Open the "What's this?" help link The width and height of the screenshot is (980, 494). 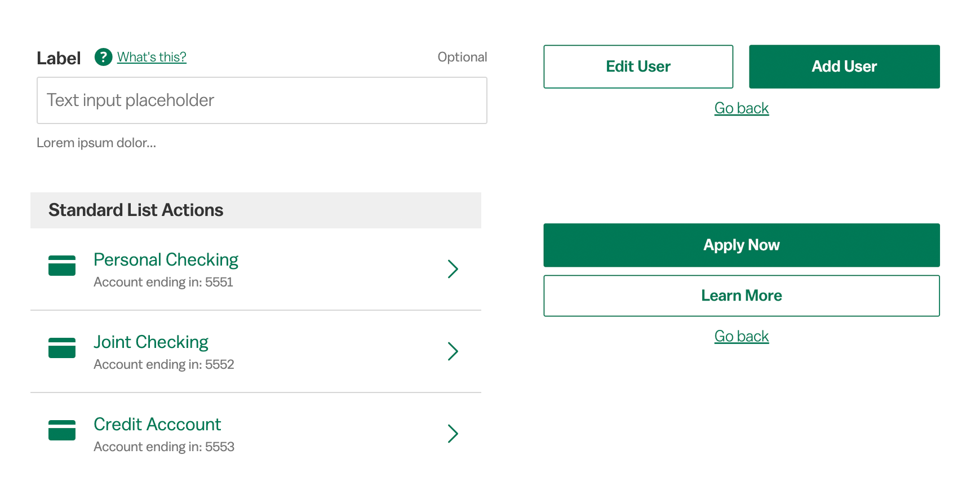152,57
